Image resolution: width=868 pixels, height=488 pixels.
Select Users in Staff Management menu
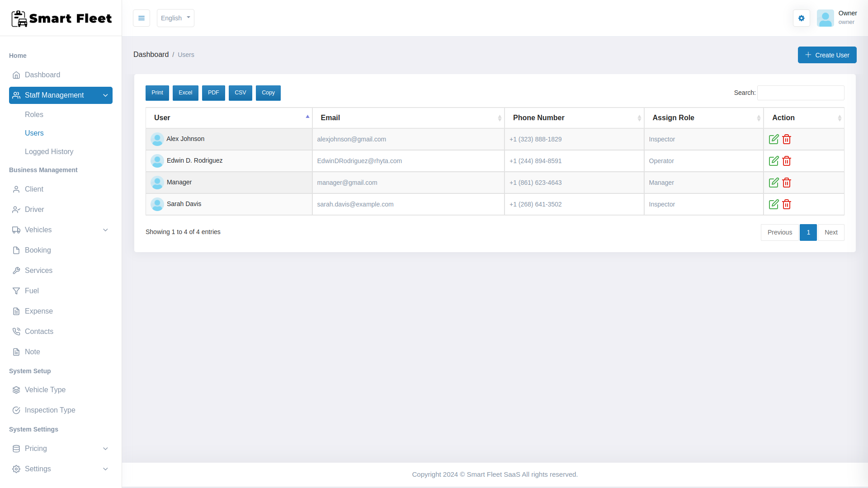coord(34,133)
